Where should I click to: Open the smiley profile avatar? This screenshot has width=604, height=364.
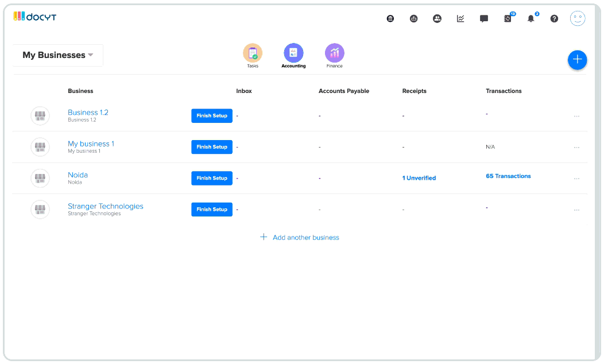[578, 18]
